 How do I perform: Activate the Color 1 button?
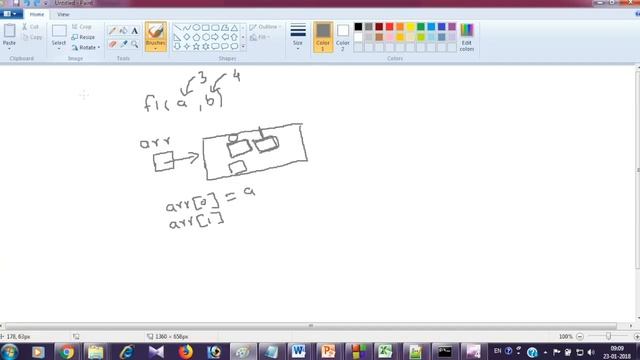(x=323, y=37)
